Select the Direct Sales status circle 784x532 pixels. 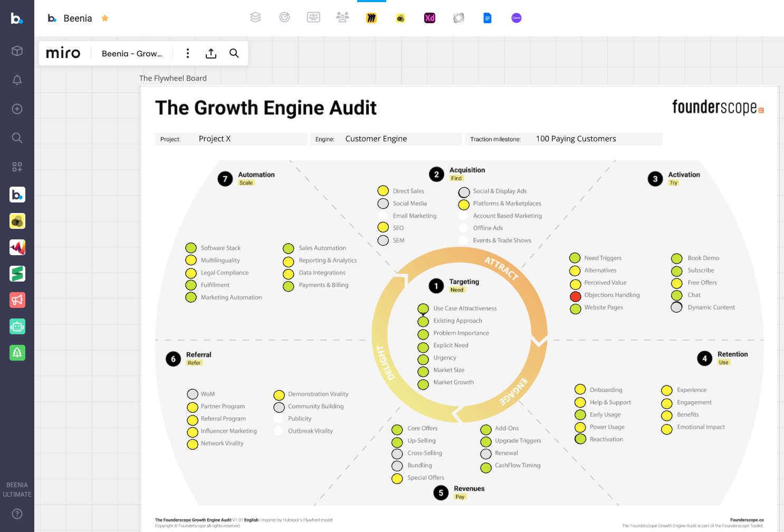pos(383,191)
